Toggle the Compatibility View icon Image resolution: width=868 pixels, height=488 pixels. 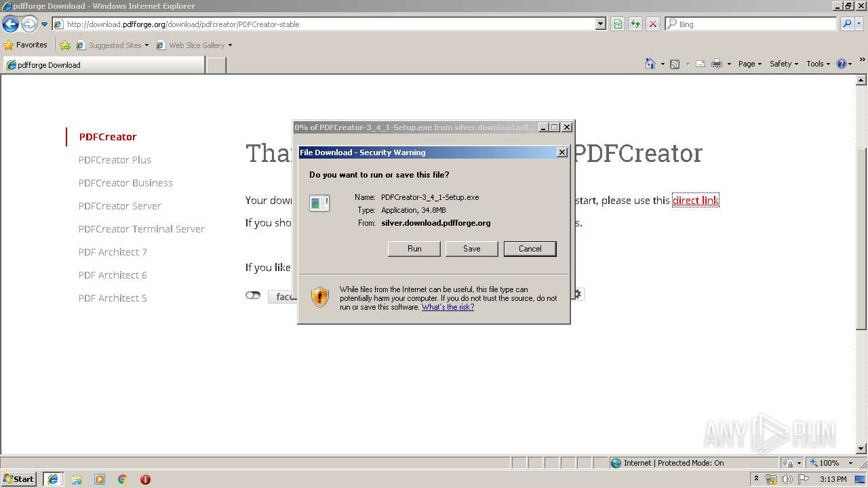pos(618,24)
